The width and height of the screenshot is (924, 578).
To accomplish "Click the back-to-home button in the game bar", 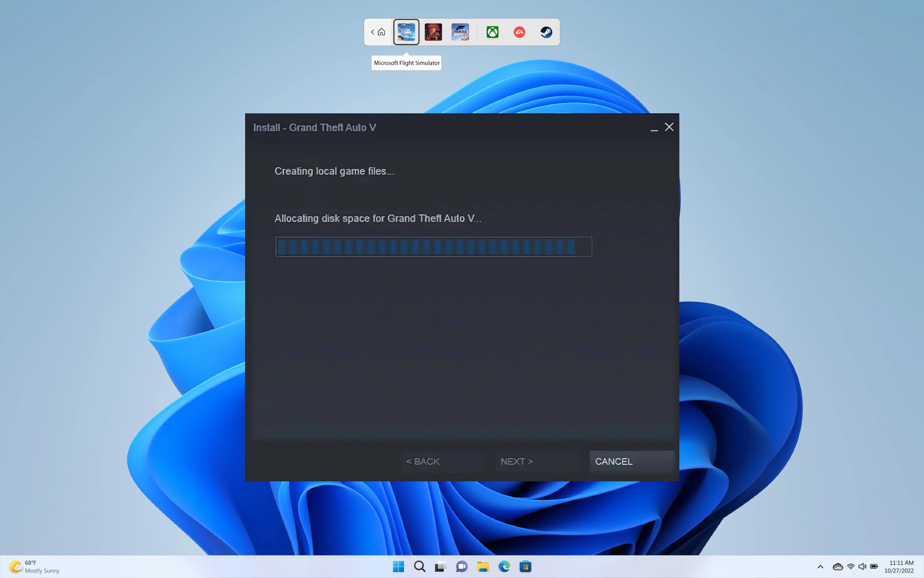I will tap(378, 32).
